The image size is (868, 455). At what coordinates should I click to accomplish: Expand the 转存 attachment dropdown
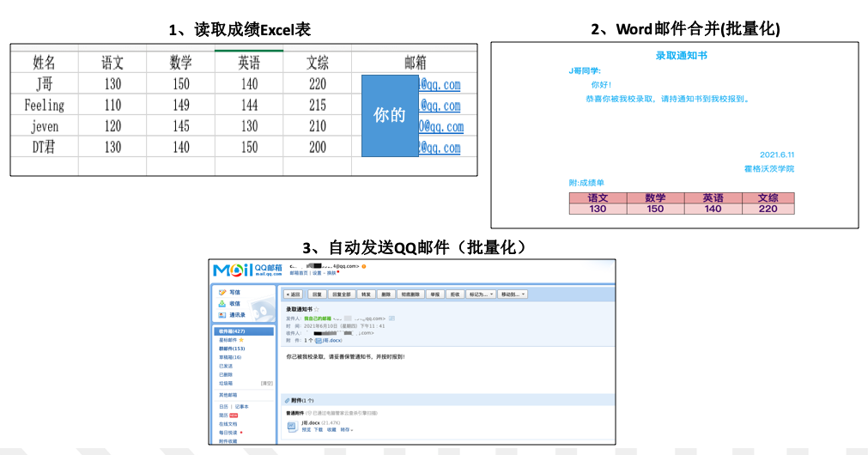tap(347, 429)
